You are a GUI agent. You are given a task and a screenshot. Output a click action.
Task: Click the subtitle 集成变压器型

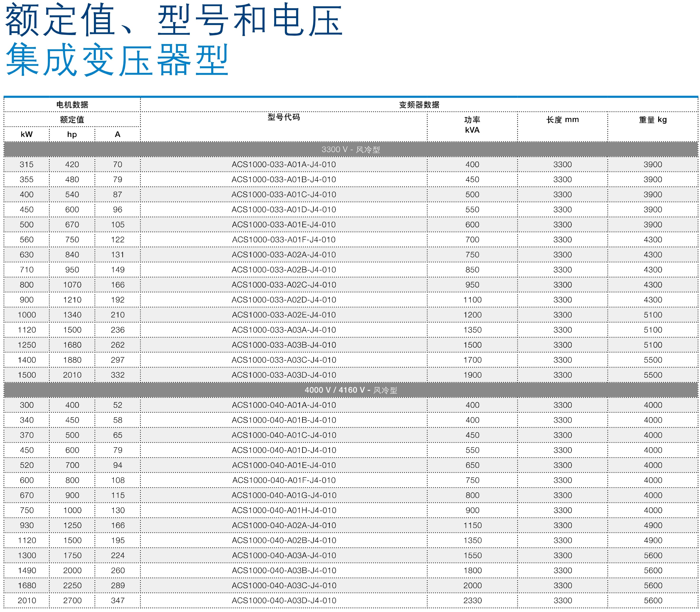(x=117, y=60)
